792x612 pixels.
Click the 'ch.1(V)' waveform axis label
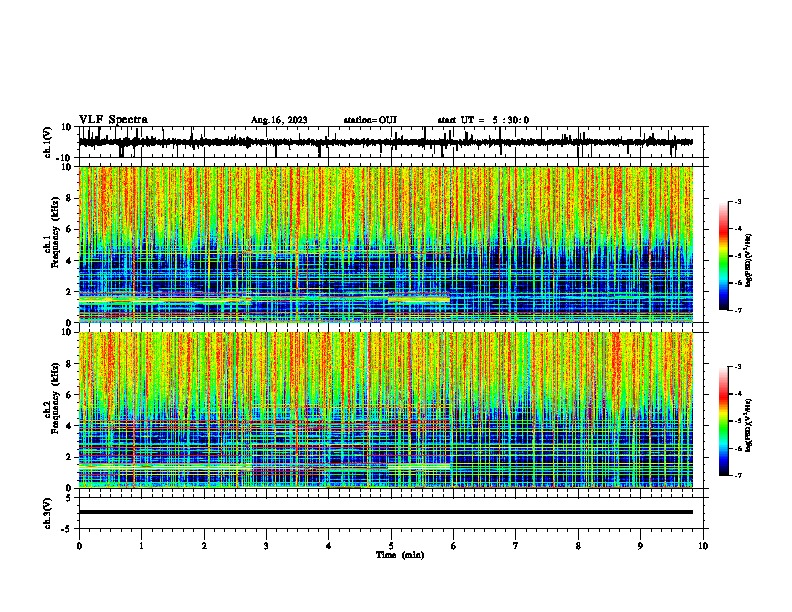(48, 142)
